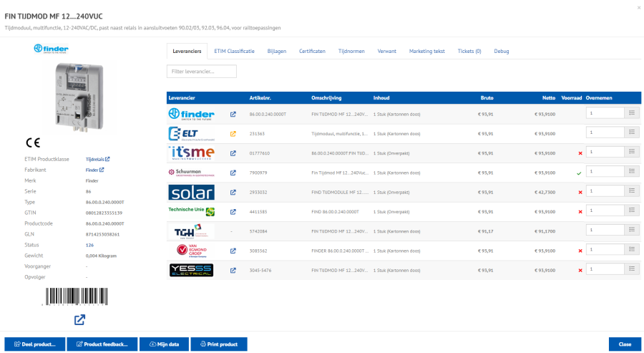
Task: Click the list icon in YESSS Electrical row
Action: click(632, 270)
